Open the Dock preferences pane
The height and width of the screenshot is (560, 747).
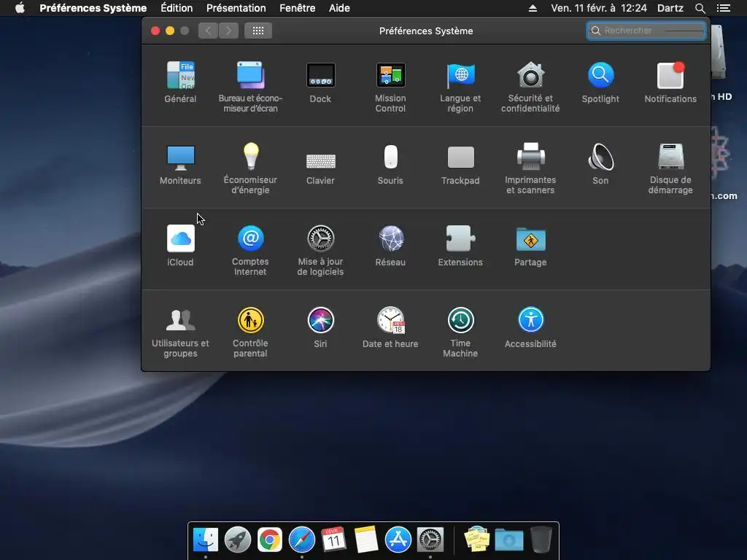click(321, 82)
